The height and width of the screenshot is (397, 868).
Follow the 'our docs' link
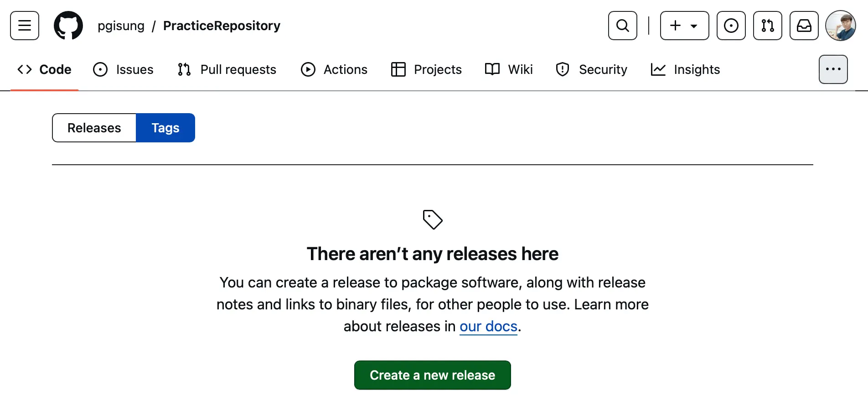488,326
